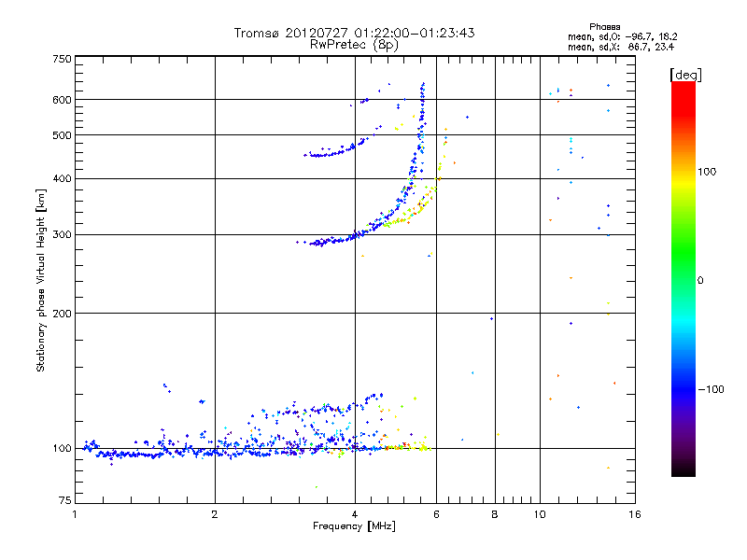Click the x-axis '1' tick label

pos(75,514)
